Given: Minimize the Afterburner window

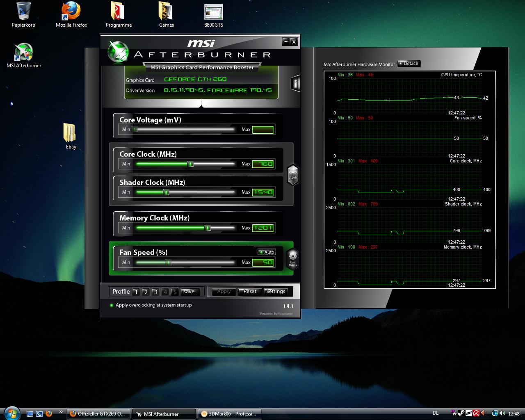Looking at the screenshot, I should (x=285, y=41).
